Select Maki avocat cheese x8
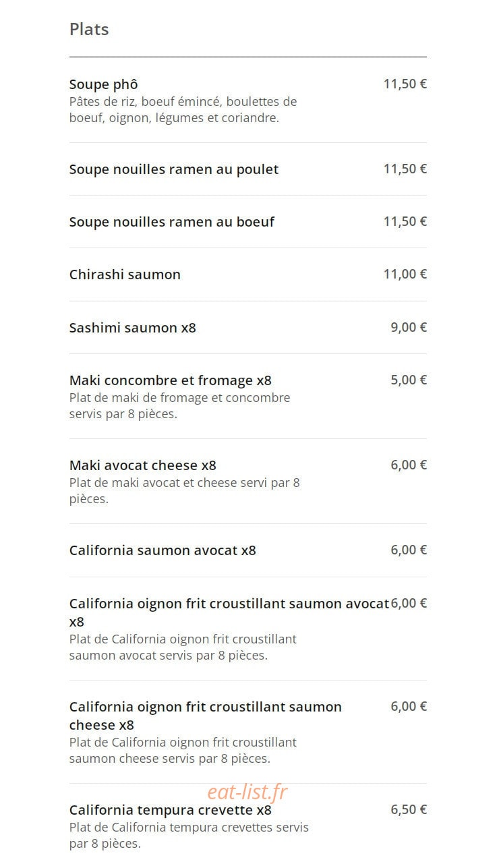The height and width of the screenshot is (868, 501). click(142, 465)
